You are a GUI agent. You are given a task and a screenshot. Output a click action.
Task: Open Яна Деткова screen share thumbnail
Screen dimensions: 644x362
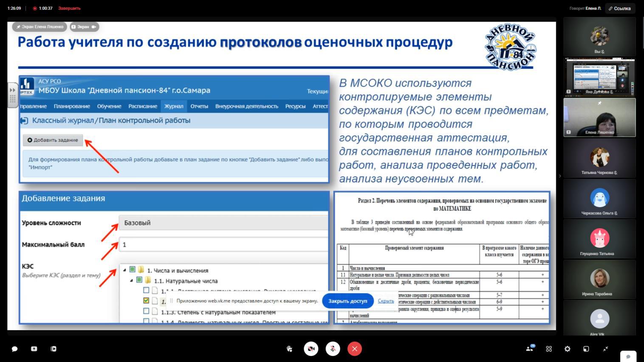pos(599,77)
